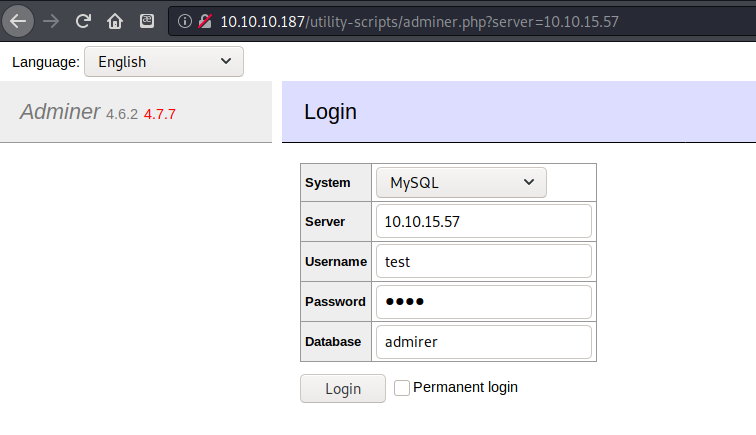
Task: Click the browser back arrow button
Action: pyautogui.click(x=18, y=20)
